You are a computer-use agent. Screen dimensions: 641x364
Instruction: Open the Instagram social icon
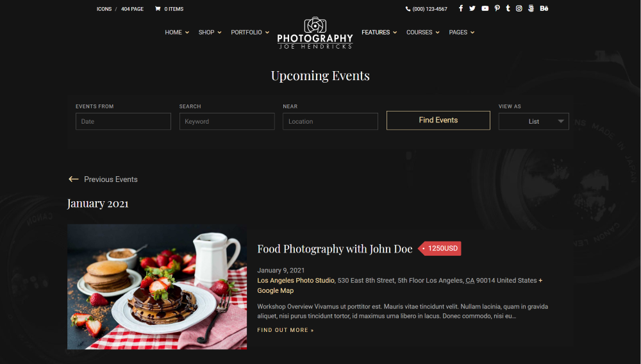(519, 8)
